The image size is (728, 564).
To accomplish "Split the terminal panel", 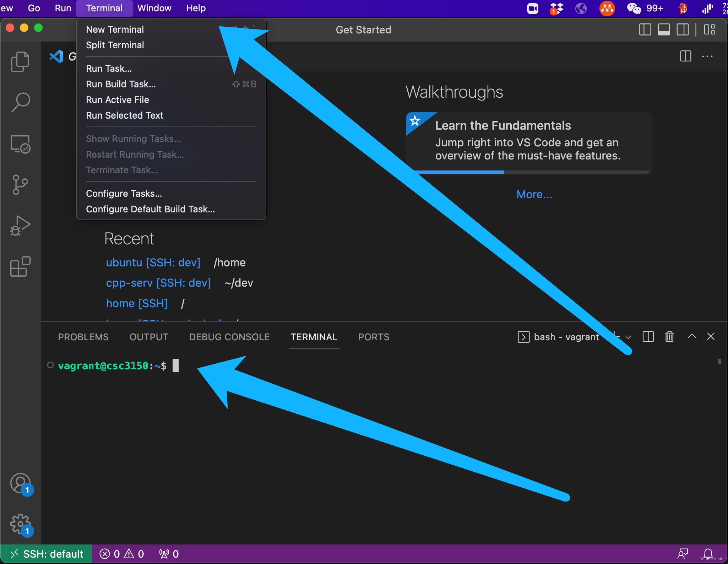I will pyautogui.click(x=648, y=337).
